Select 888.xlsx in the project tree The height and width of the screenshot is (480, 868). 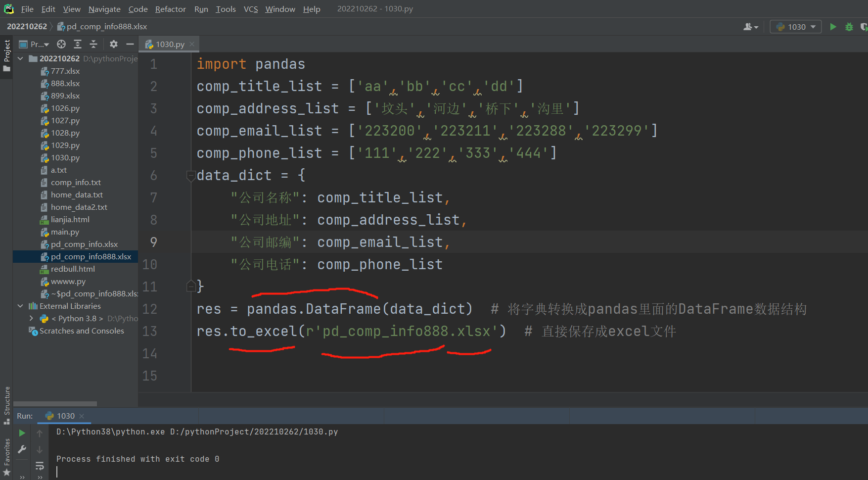point(65,83)
